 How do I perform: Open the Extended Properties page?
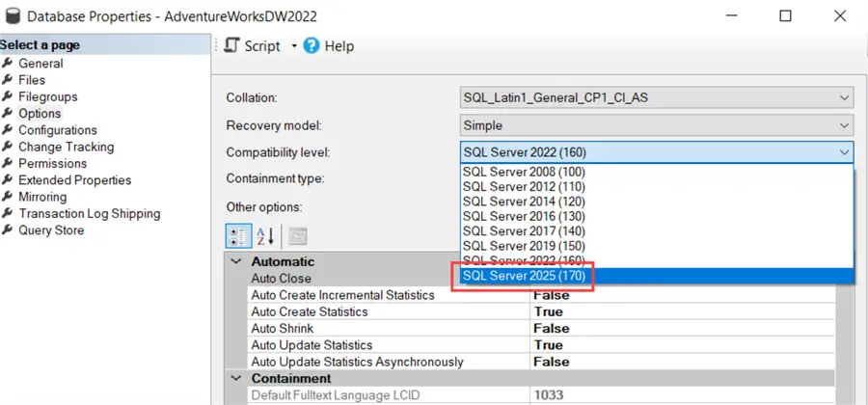(x=74, y=180)
